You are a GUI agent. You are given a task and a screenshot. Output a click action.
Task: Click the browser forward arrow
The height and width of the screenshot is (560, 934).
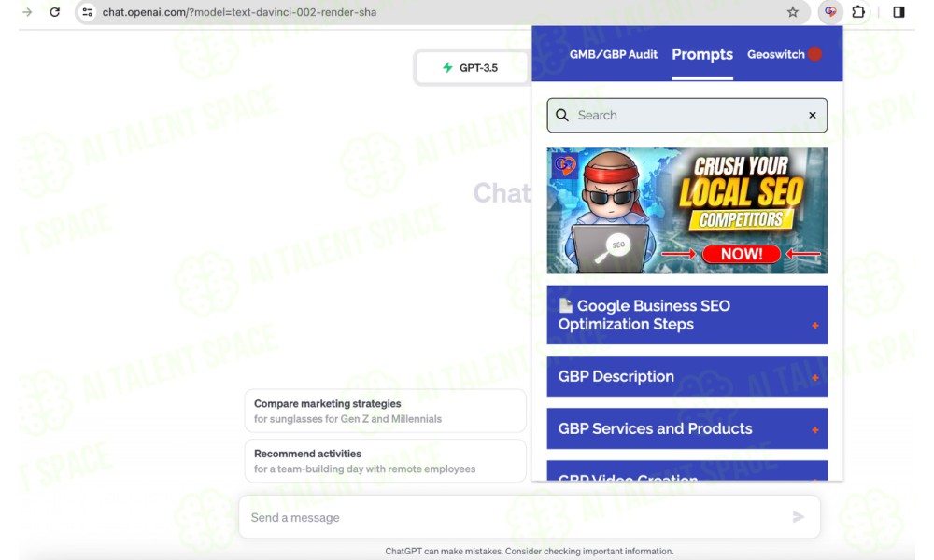tap(27, 12)
